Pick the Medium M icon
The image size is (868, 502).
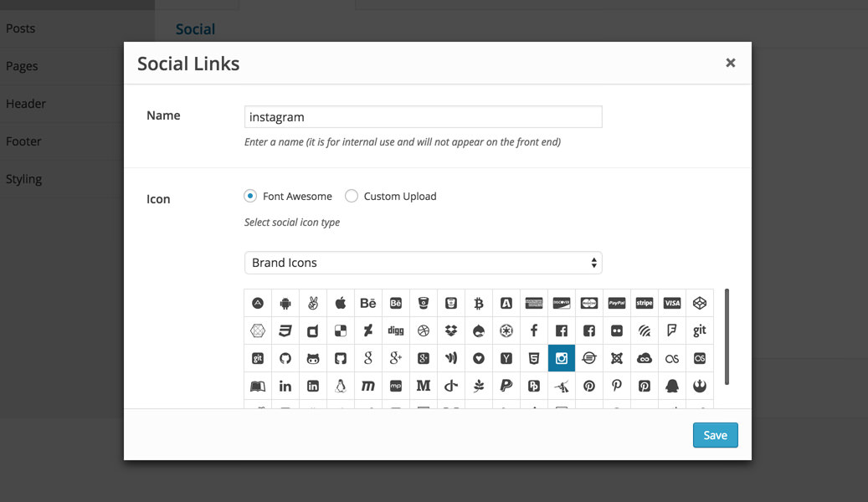[x=424, y=386]
